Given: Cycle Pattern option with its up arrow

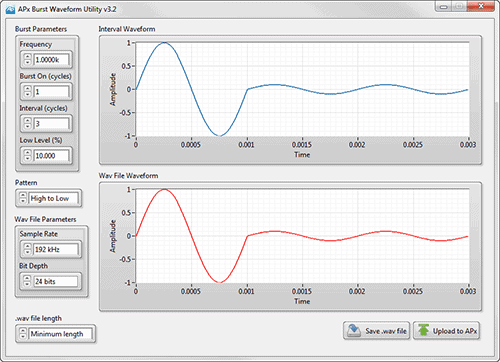Looking at the screenshot, I should point(23,195).
